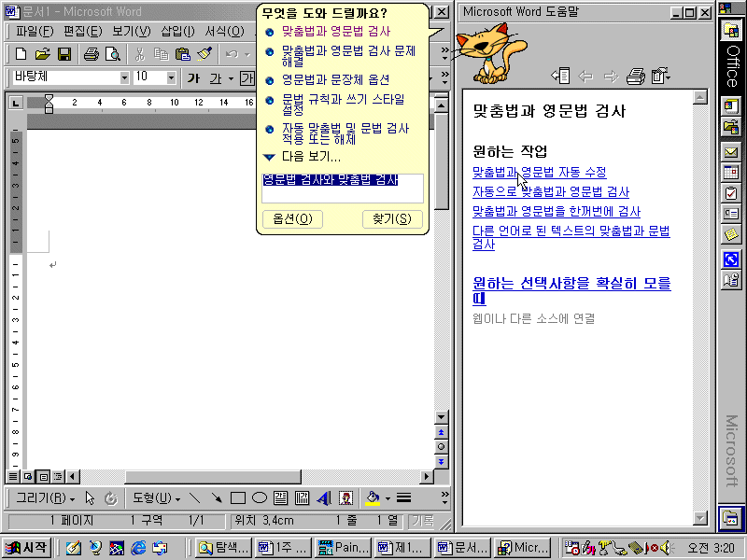Choose the Select Objects arrow tool

pyautogui.click(x=90, y=498)
